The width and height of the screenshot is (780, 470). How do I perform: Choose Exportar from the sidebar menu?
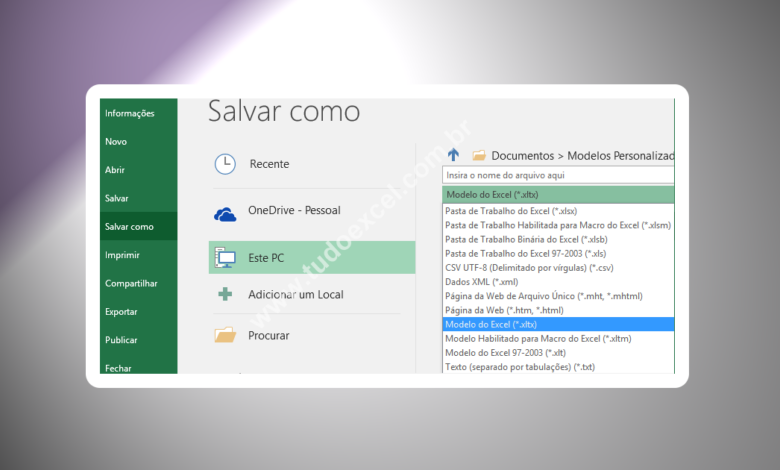[x=122, y=312]
